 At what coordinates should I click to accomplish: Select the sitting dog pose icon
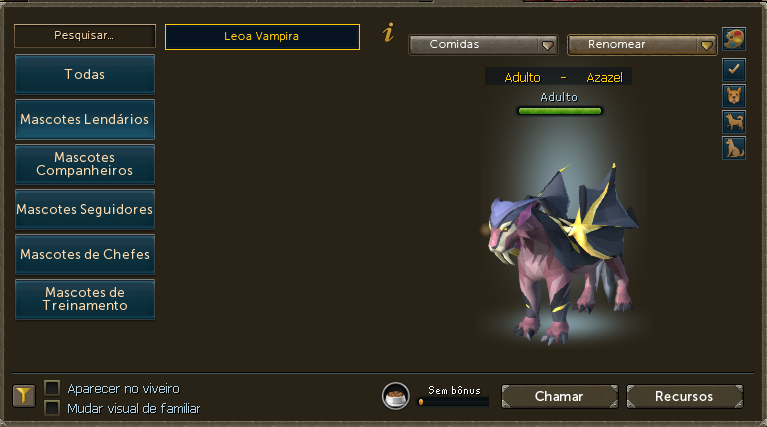tap(734, 148)
